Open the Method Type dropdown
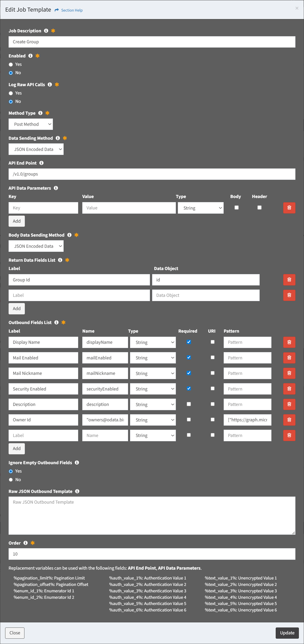This screenshot has height=644, width=304. (x=31, y=124)
